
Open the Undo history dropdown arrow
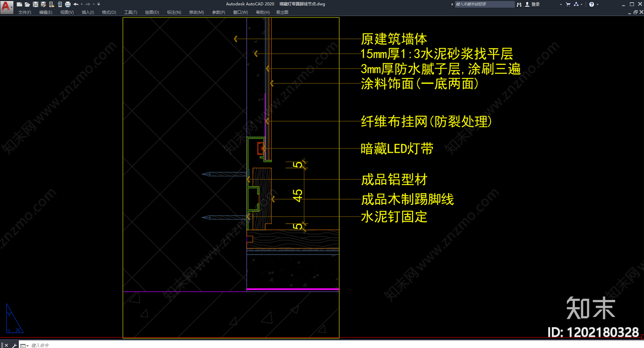[x=82, y=4]
